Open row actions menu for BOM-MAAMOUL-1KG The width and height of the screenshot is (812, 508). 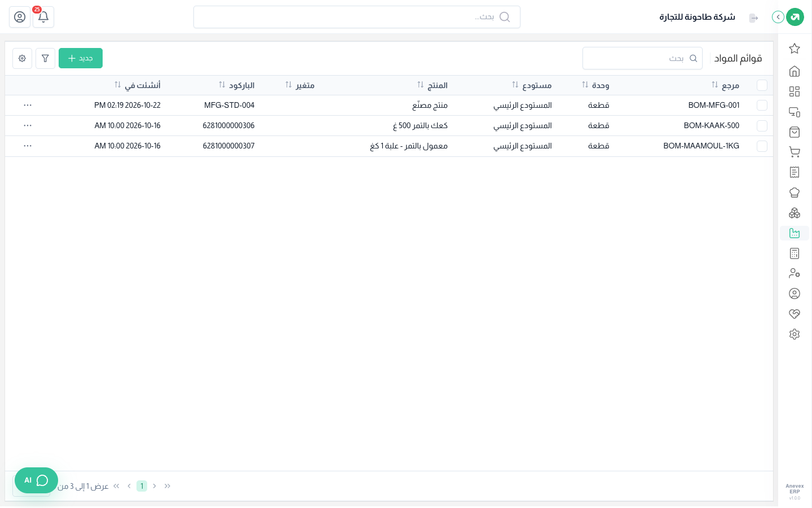click(28, 146)
